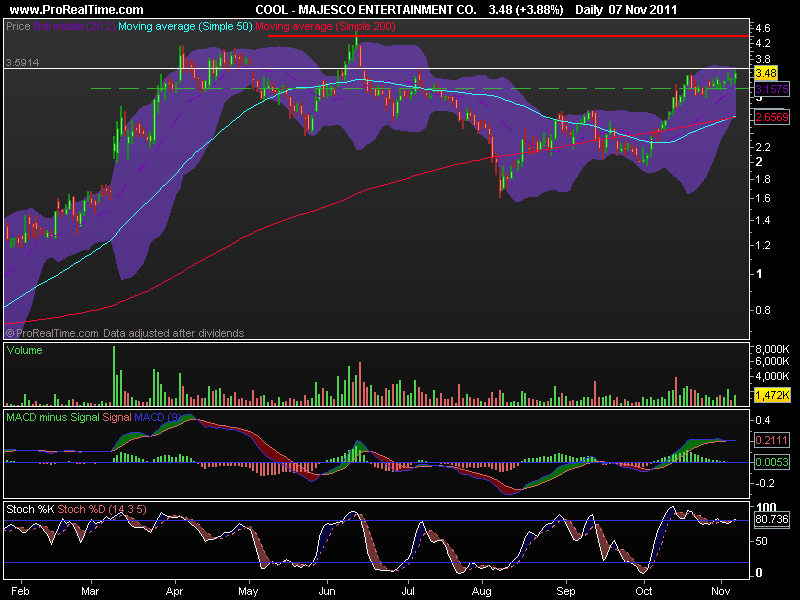800x600 pixels.
Task: Click the red 2.6569 moving average tag
Action: 772,117
